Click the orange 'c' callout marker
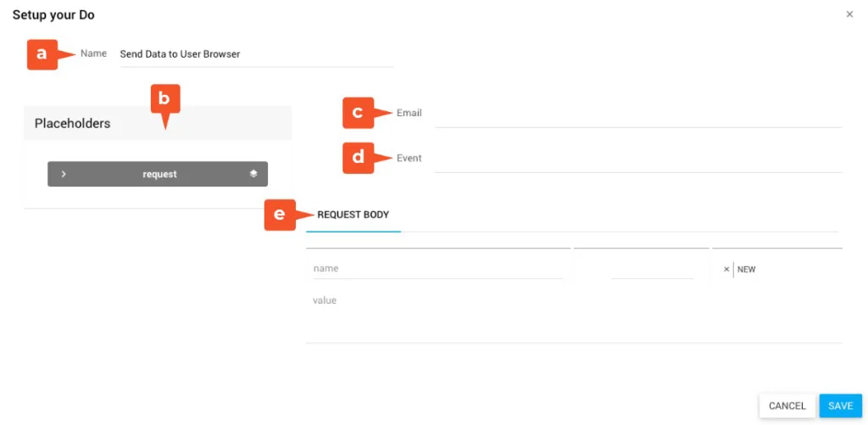The height and width of the screenshot is (425, 868). coord(358,113)
